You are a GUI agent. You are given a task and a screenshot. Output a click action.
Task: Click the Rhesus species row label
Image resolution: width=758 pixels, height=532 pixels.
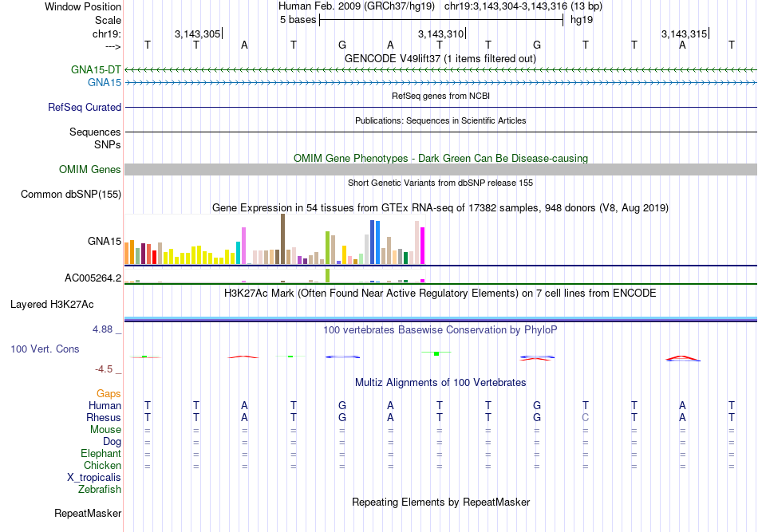pos(104,417)
